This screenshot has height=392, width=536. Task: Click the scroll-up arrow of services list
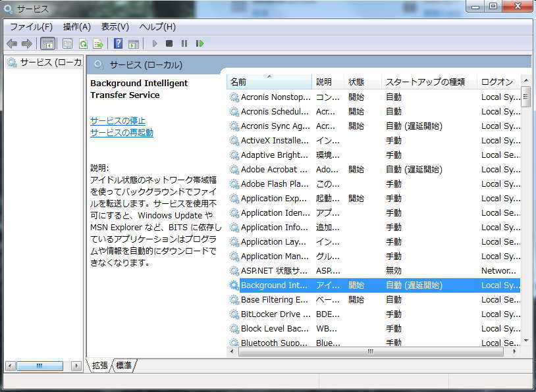coord(525,81)
